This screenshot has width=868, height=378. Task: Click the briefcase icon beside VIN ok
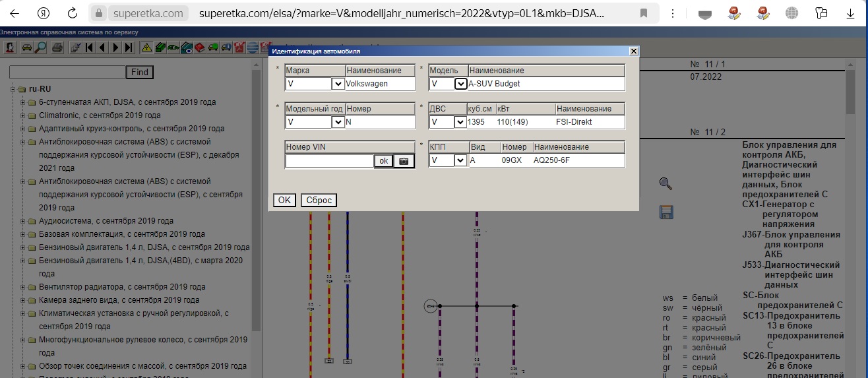pyautogui.click(x=404, y=161)
